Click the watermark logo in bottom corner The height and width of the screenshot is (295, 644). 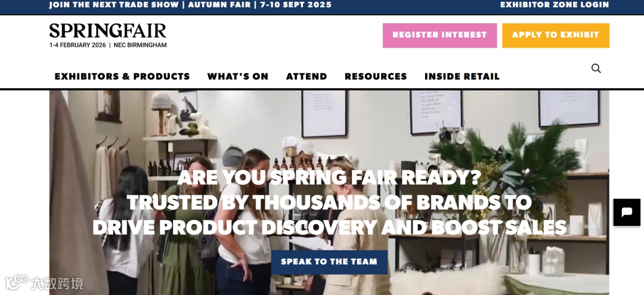click(44, 283)
